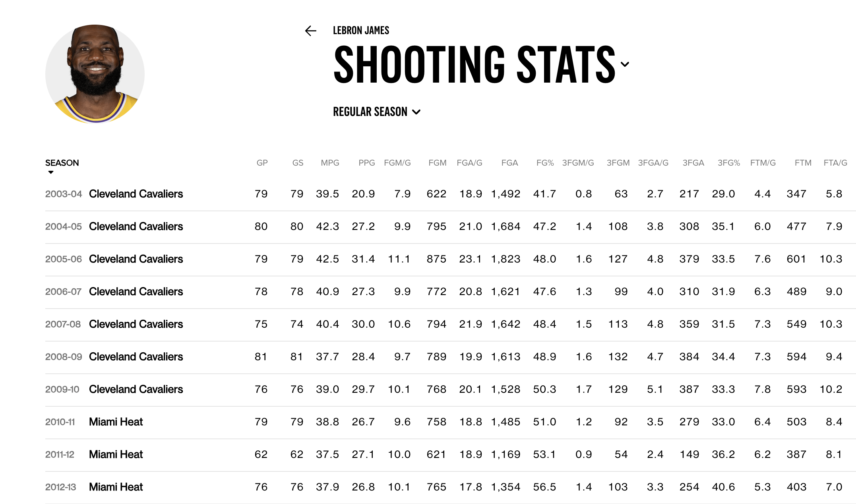856x504 pixels.
Task: Sort by the MPG column header
Action: pyautogui.click(x=330, y=163)
